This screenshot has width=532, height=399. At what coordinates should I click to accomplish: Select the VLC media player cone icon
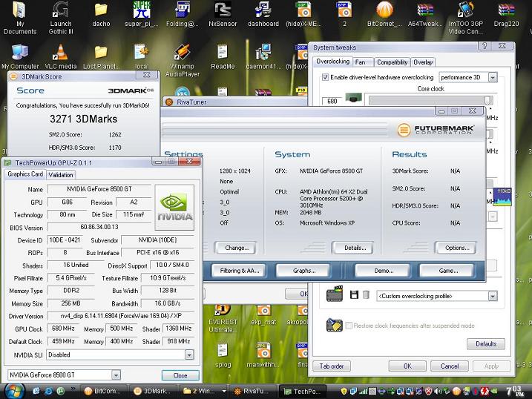(61, 56)
